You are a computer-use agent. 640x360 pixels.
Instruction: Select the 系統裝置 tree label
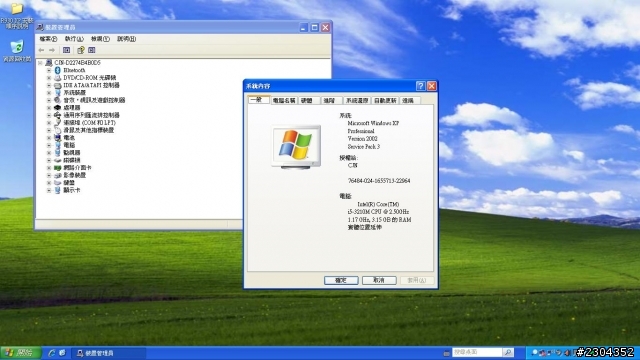pos(75,93)
